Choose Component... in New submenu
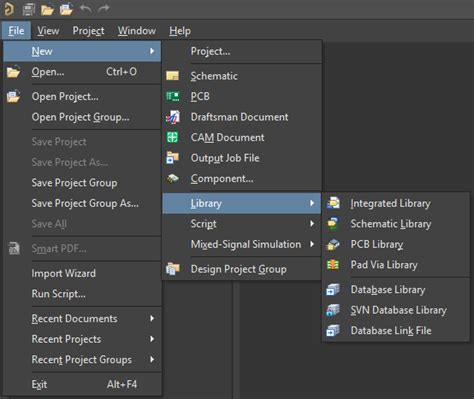The height and width of the screenshot is (399, 474). click(x=242, y=178)
